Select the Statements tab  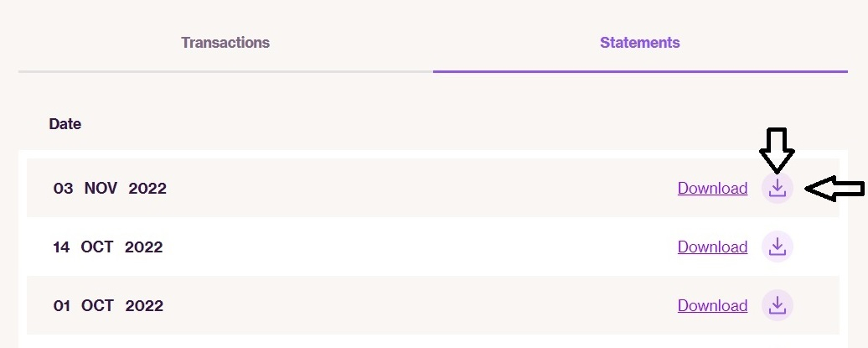639,43
